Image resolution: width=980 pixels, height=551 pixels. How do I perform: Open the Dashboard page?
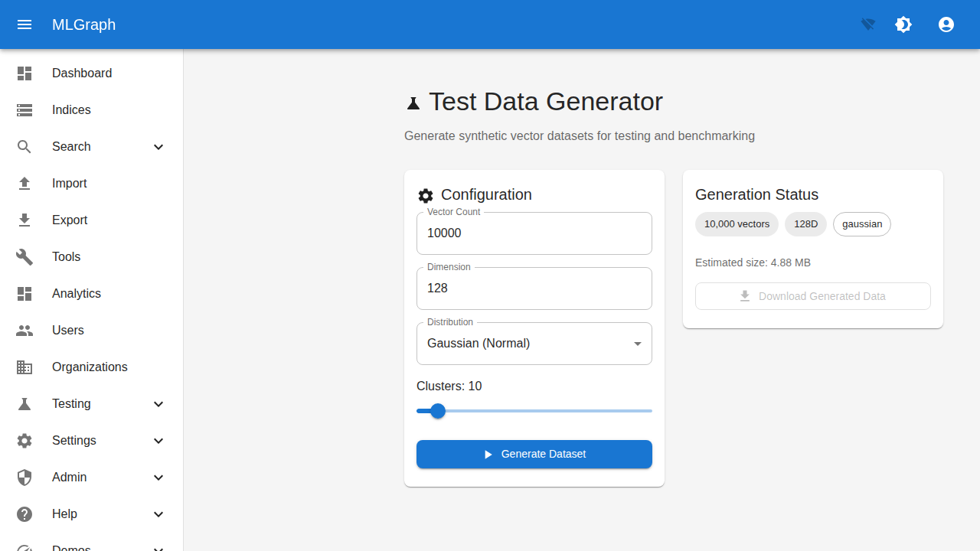click(x=82, y=73)
